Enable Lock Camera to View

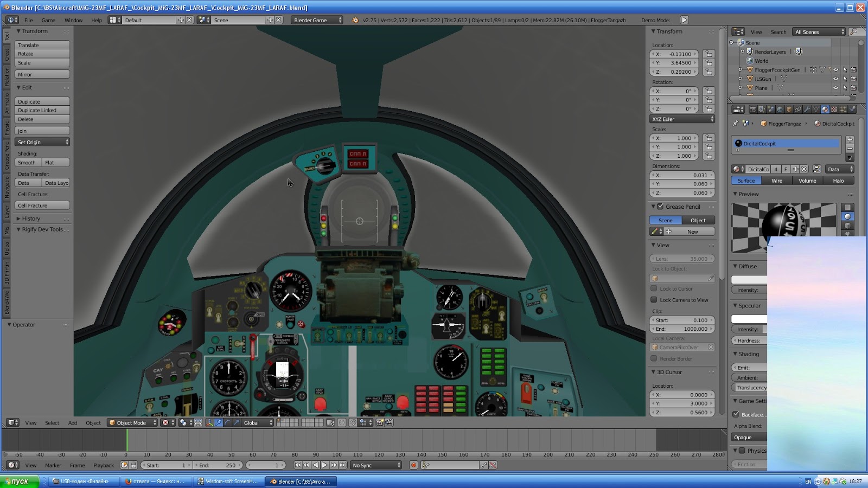click(654, 300)
